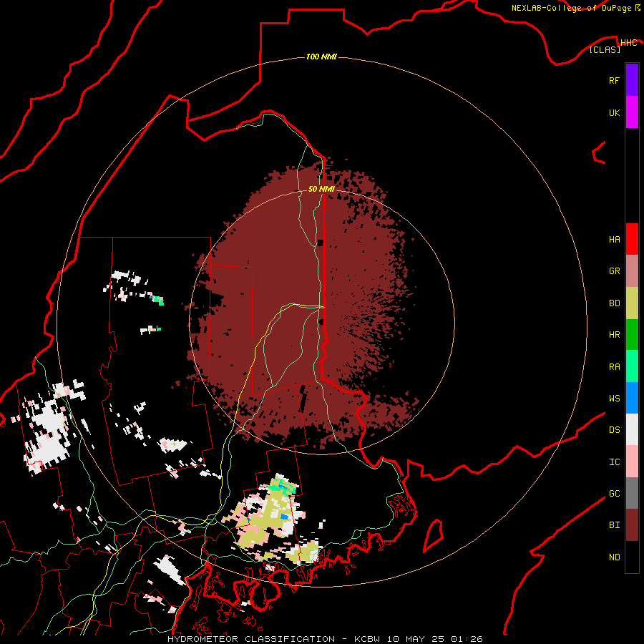Click the 100 NMI range ring label
Screen dimensions: 644x644
click(x=321, y=57)
